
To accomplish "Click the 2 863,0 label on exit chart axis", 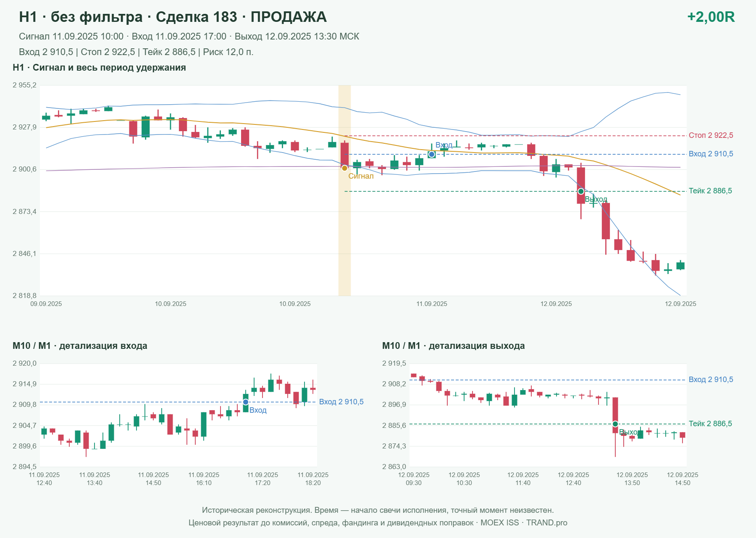I will [394, 467].
